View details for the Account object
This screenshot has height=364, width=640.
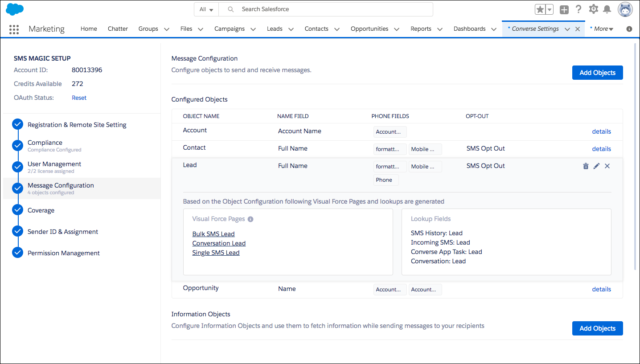pyautogui.click(x=601, y=131)
